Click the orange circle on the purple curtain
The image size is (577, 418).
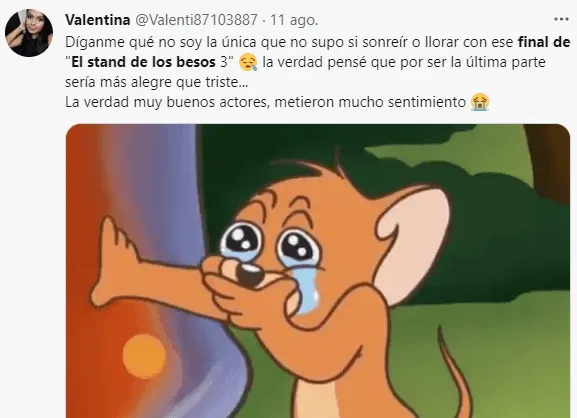(144, 356)
